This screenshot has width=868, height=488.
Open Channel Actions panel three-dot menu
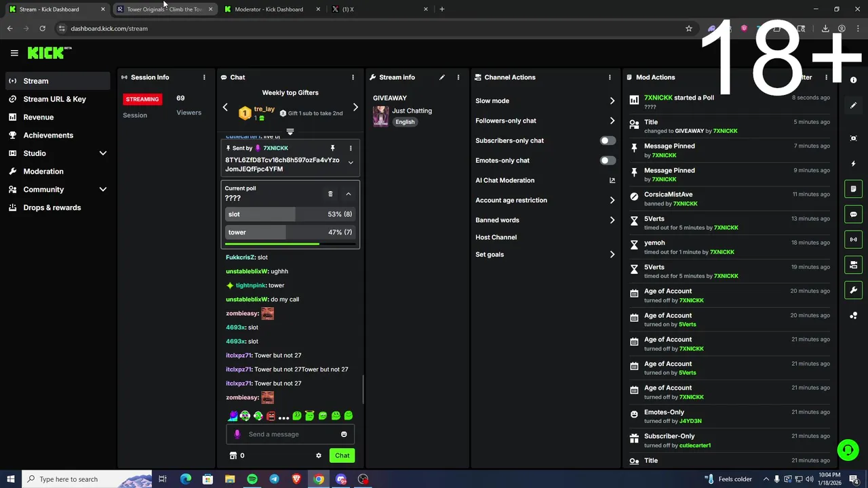[x=610, y=77]
